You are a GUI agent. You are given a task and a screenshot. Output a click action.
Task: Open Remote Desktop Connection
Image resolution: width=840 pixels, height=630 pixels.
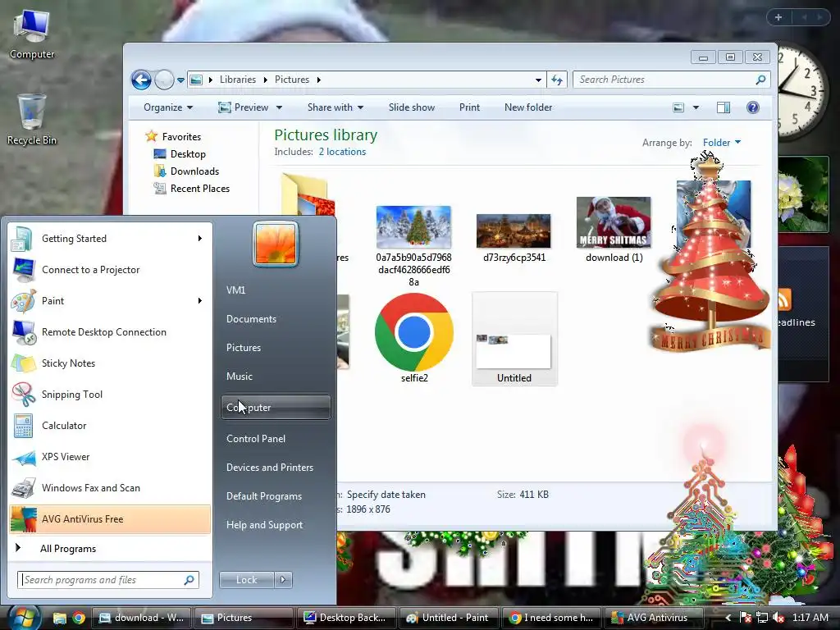click(x=109, y=332)
